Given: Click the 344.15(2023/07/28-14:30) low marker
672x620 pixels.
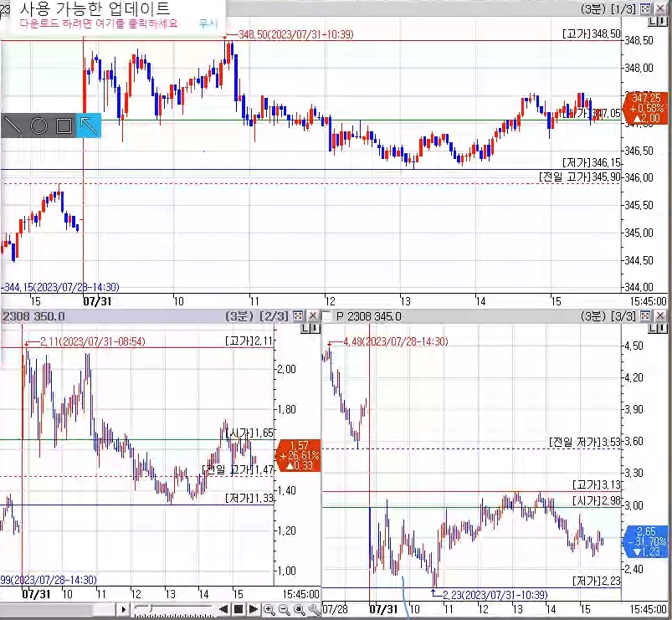Looking at the screenshot, I should [x=60, y=287].
